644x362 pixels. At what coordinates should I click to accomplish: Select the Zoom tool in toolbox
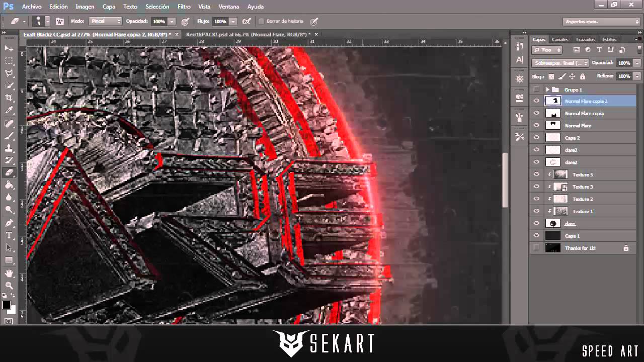point(9,285)
